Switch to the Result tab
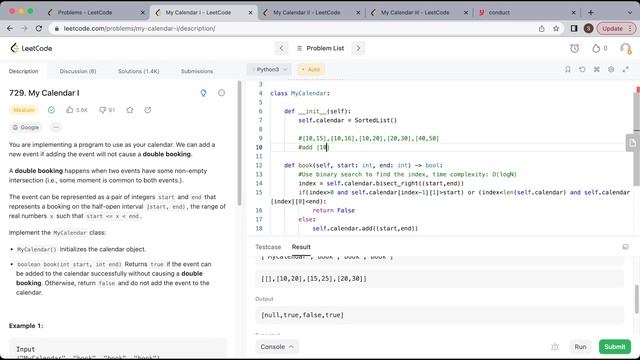 (301, 247)
